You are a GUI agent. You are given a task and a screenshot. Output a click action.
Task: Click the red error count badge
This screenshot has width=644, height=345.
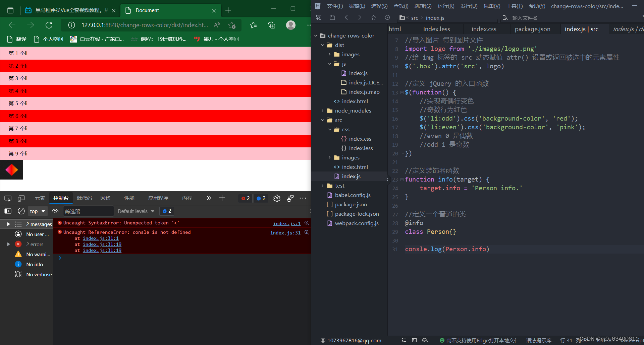point(246,198)
